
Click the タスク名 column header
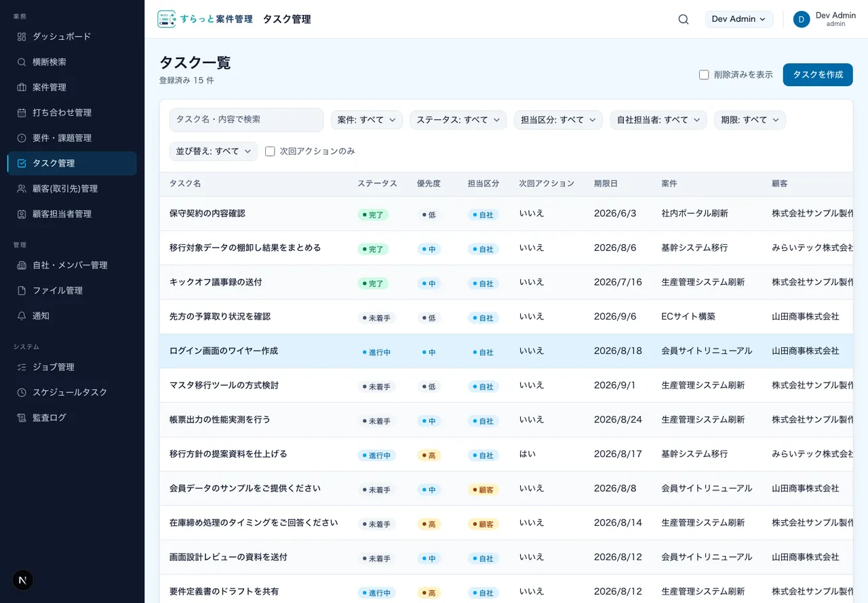tap(185, 184)
